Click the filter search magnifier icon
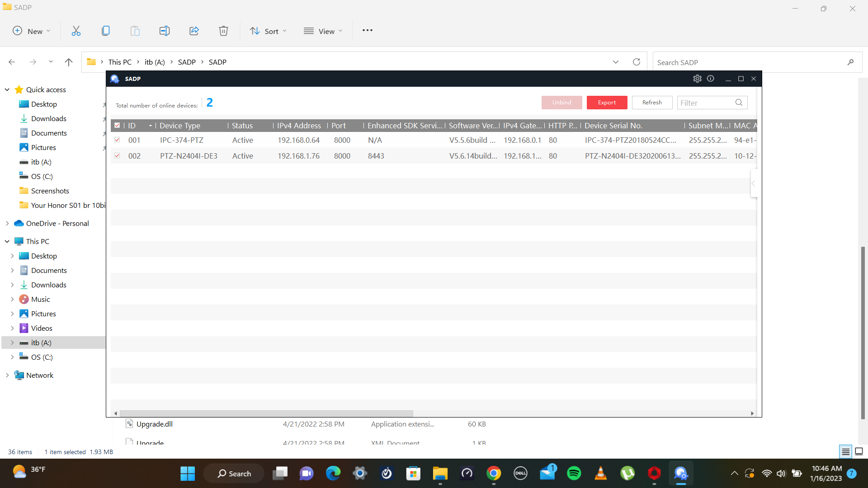Viewport: 868px width, 488px height. (739, 103)
